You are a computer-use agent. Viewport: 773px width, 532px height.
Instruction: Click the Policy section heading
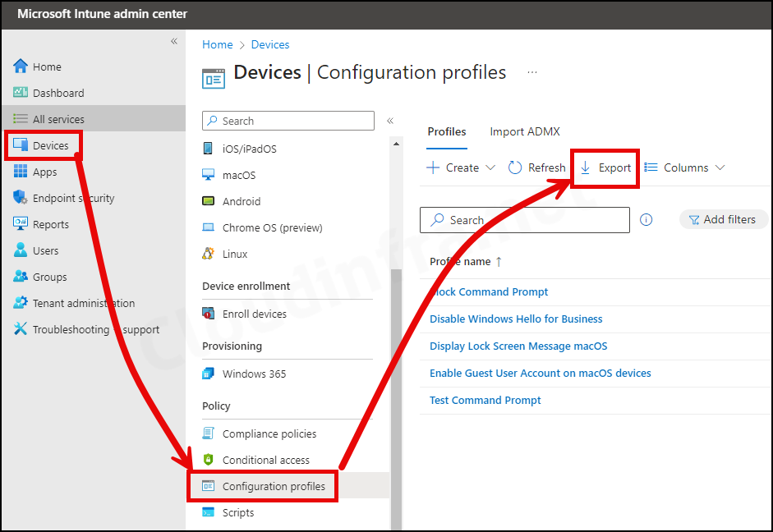216,406
